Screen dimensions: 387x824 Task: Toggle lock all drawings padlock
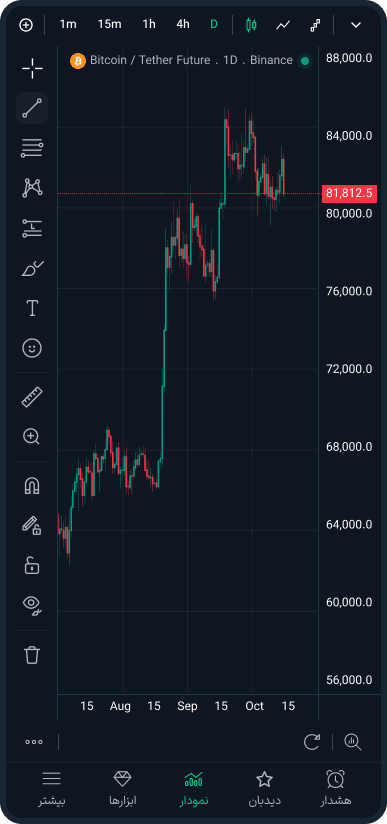click(x=32, y=566)
